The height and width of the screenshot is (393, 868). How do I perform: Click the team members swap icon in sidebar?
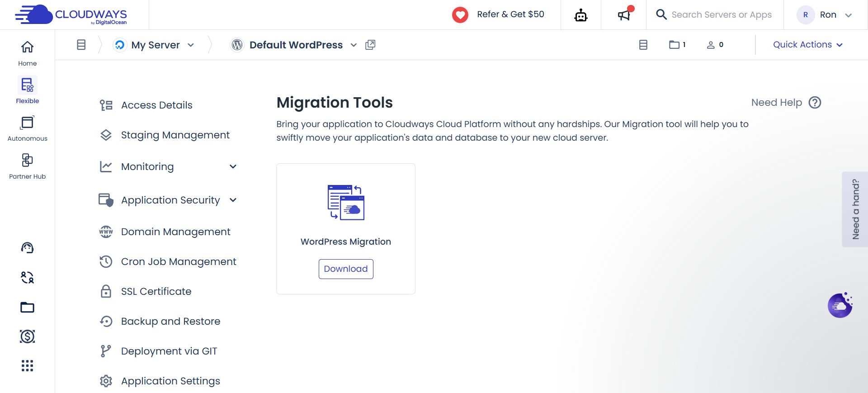pyautogui.click(x=28, y=277)
